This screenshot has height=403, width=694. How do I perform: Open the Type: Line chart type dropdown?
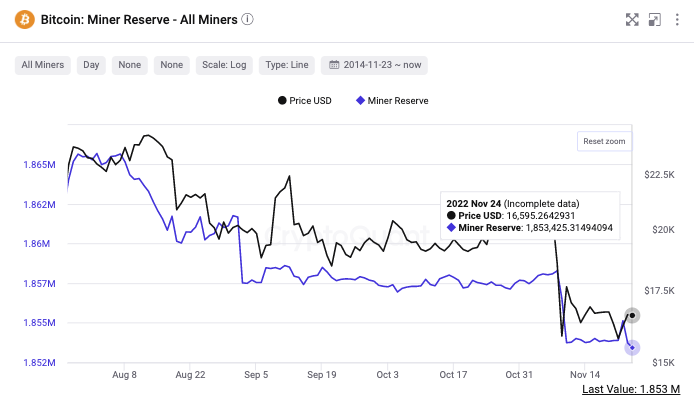pyautogui.click(x=288, y=65)
